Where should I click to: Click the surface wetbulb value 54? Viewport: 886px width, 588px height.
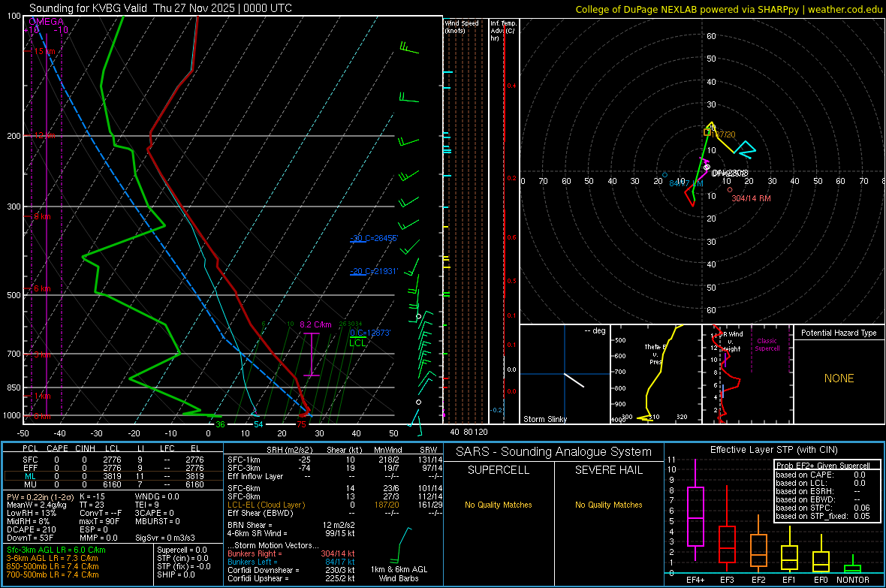click(x=258, y=424)
